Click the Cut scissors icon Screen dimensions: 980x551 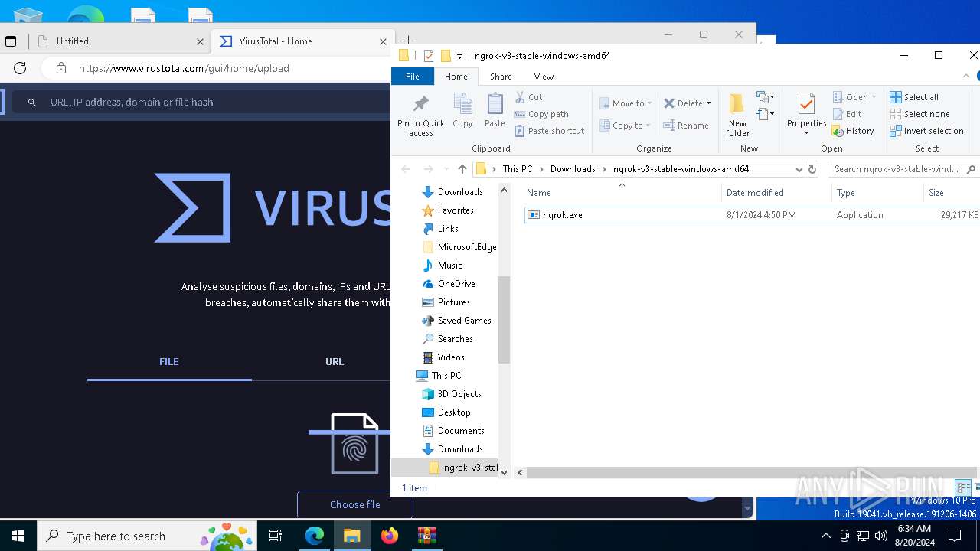(520, 97)
